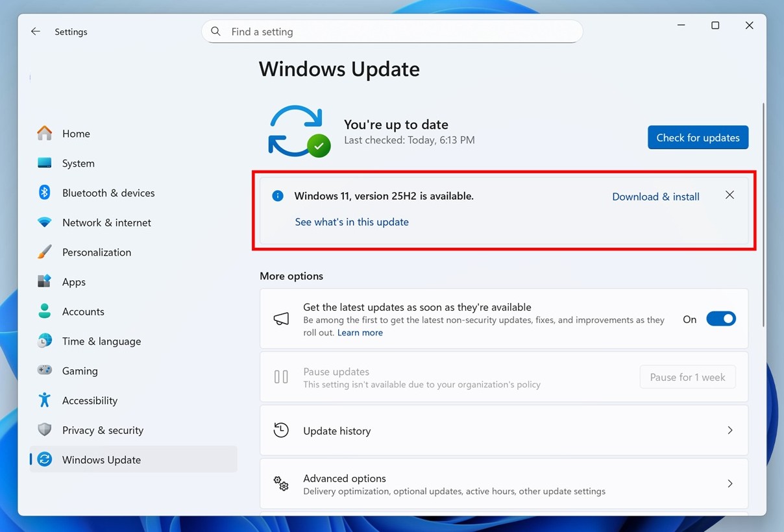
Task: Click the Check for updates button
Action: coord(698,138)
